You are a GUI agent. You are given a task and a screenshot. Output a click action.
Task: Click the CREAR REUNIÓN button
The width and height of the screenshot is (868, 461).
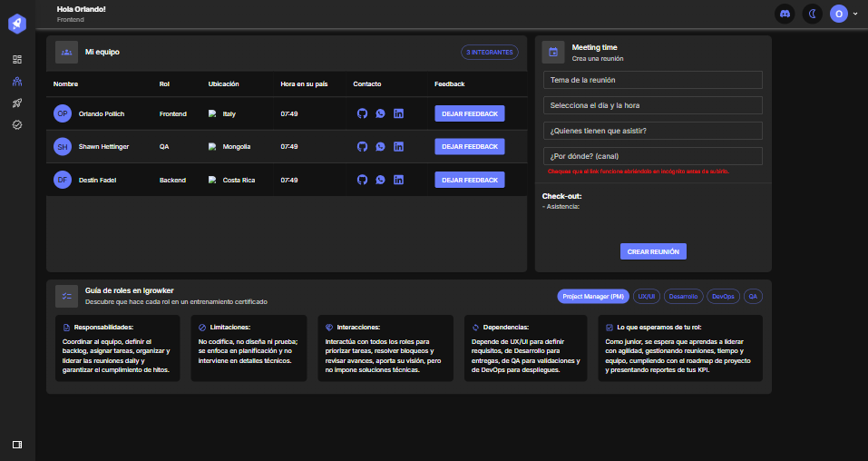pyautogui.click(x=653, y=251)
